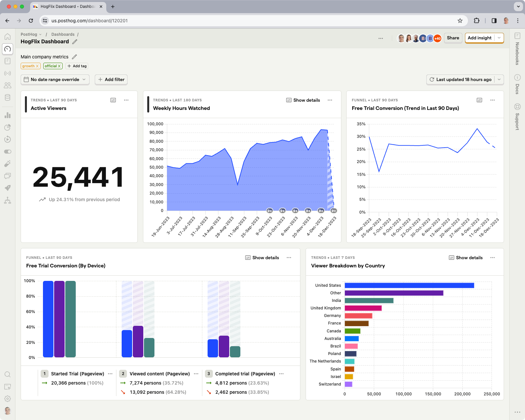Screen dimensions: 525x420
Task: Expand the Add insight dropdown arrow
Action: click(x=499, y=38)
